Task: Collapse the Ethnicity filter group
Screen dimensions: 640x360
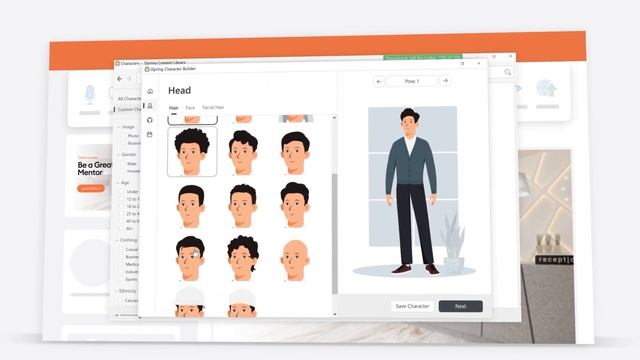Action: coord(116,291)
